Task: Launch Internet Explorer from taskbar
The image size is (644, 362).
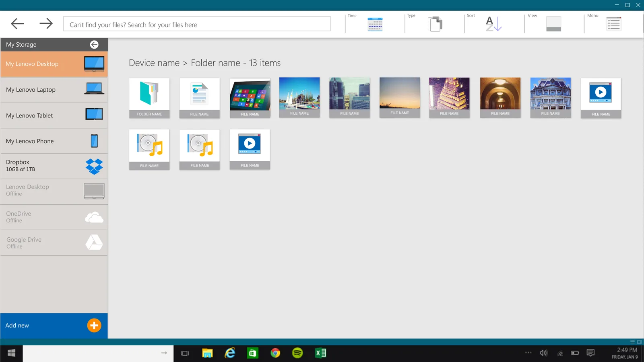Action: coord(230,353)
